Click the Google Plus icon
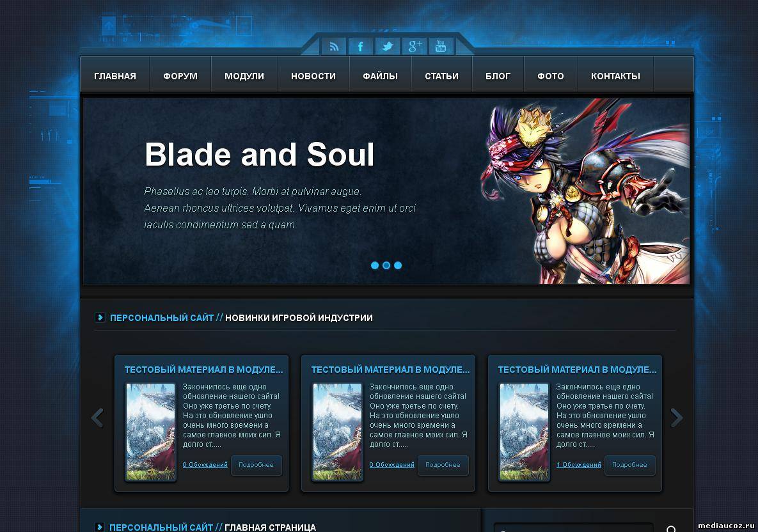Image resolution: width=758 pixels, height=532 pixels. coord(415,47)
